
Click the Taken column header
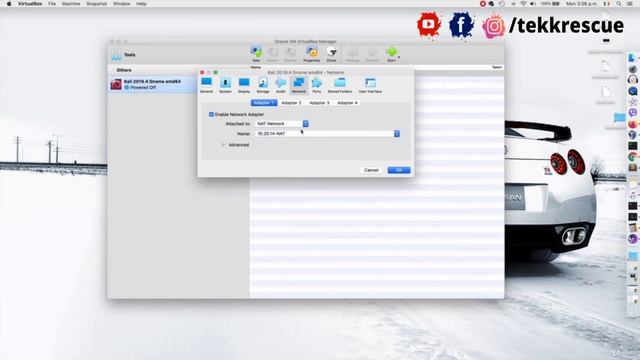coord(497,67)
